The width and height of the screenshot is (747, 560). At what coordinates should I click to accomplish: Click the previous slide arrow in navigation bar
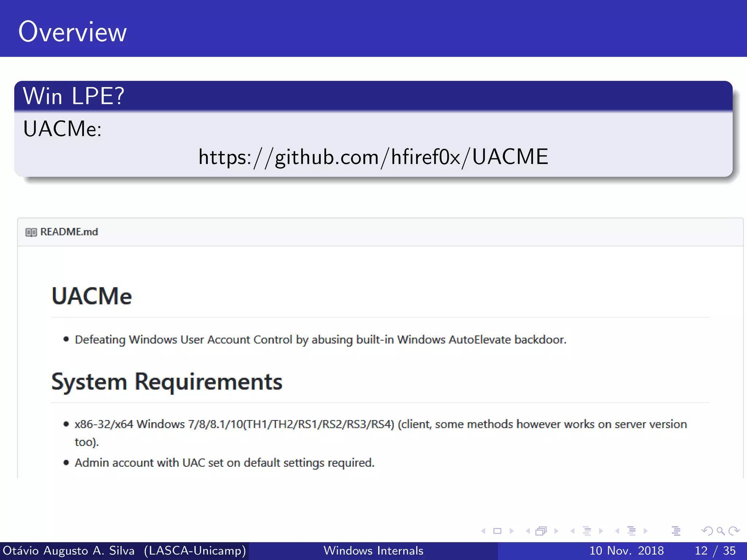click(483, 531)
